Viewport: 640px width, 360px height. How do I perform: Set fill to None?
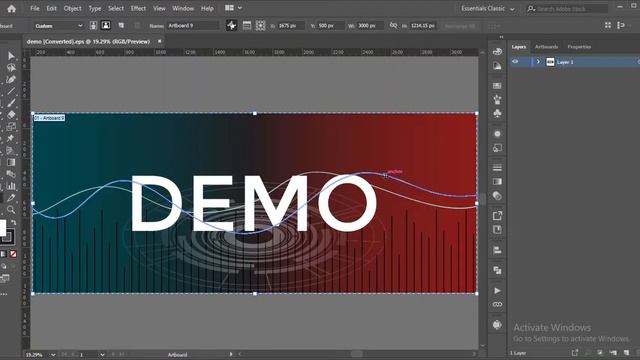point(13,254)
